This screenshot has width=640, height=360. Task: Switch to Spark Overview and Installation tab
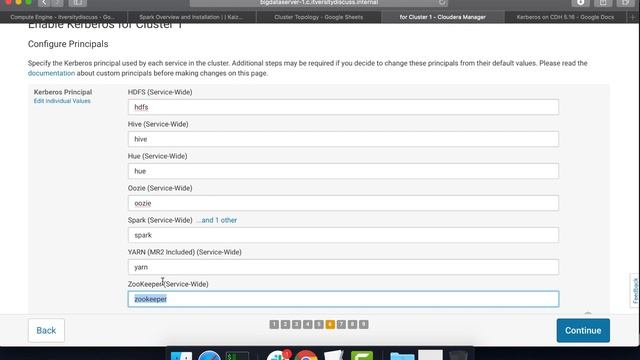191,17
